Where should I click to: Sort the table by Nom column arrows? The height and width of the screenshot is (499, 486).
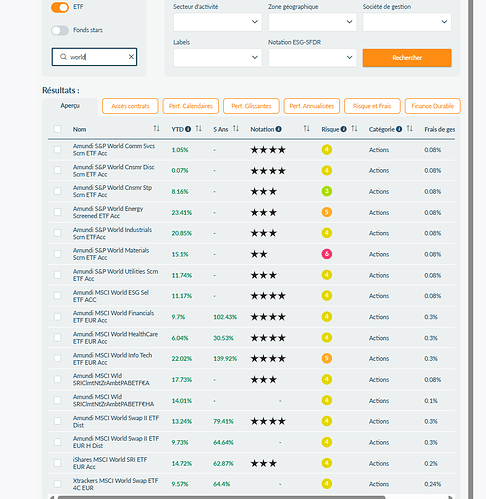156,129
